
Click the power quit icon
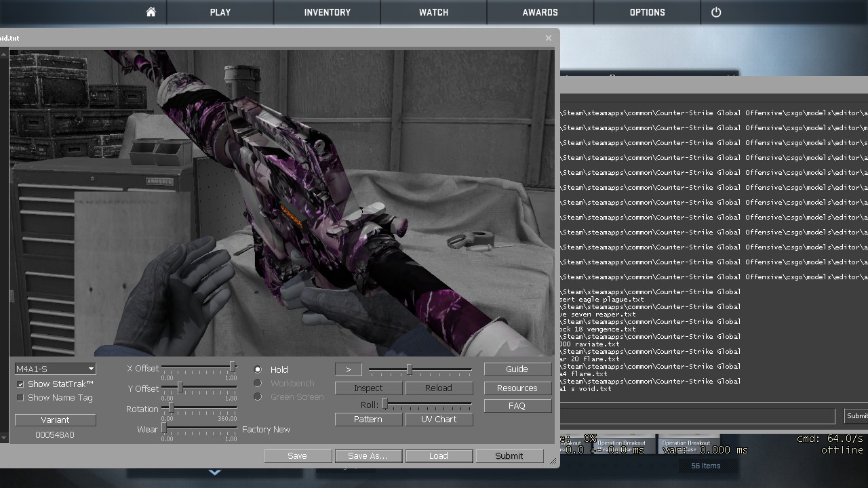716,12
